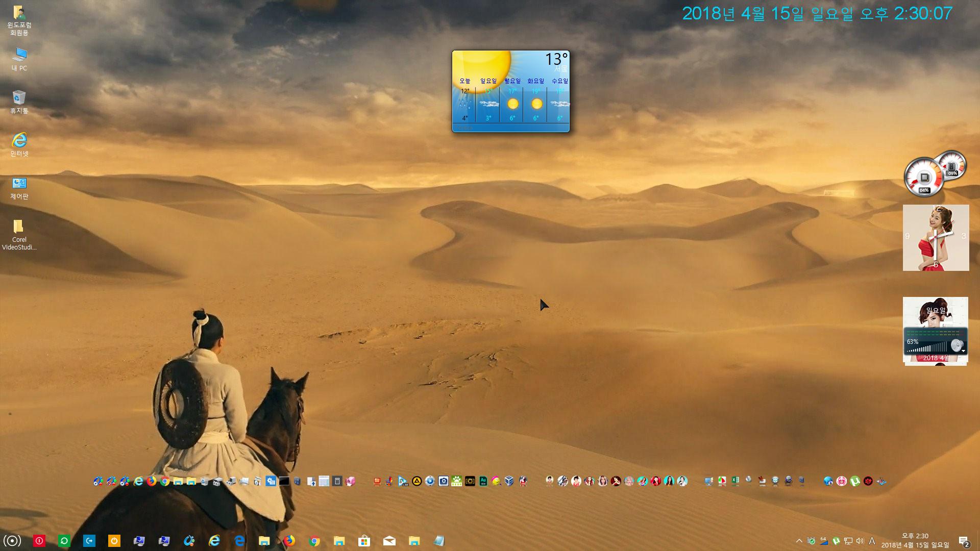Toggle the IME input mode indicator A
The width and height of the screenshot is (980, 551).
point(872,541)
